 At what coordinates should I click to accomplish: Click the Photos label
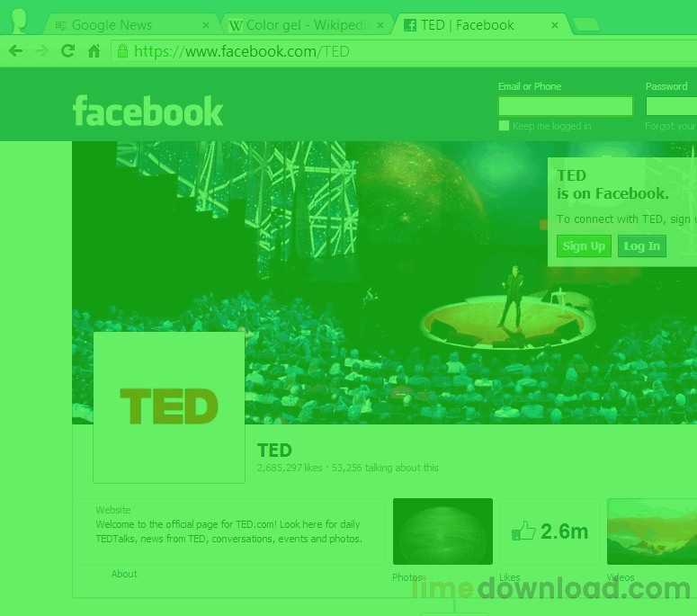pos(407,577)
